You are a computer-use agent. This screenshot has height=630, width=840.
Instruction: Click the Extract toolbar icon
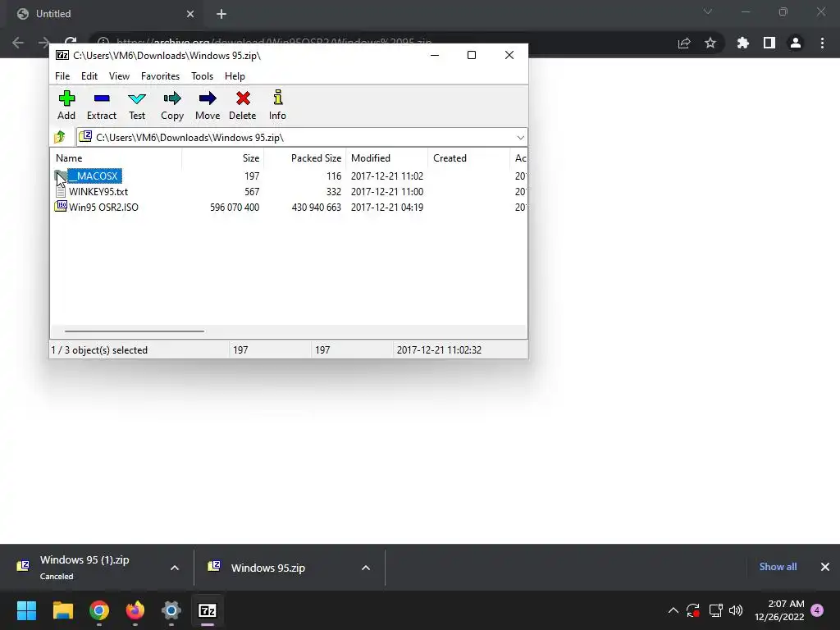[x=101, y=105]
